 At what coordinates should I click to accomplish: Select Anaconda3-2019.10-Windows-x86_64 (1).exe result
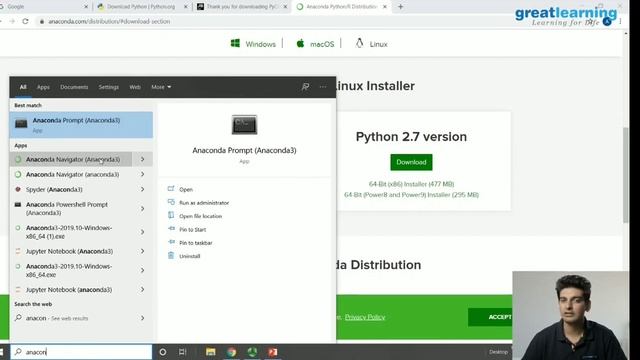(x=71, y=232)
